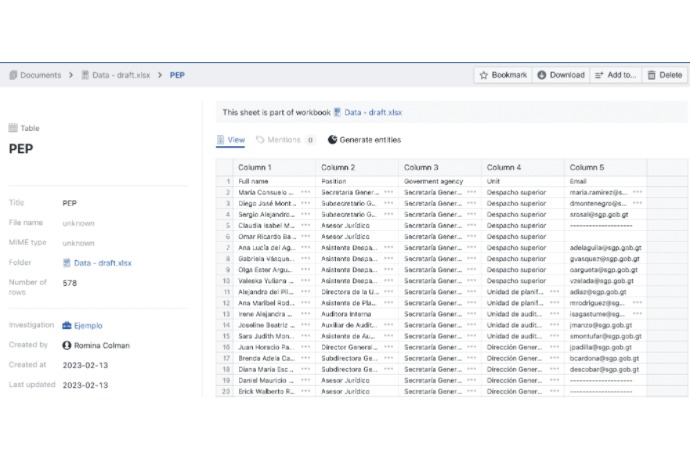Select row number 20
Screen dimensions: 690x460
226,391
